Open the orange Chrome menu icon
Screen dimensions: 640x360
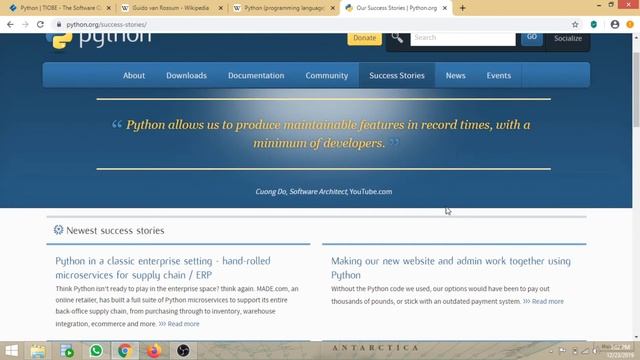pyautogui.click(x=630, y=24)
